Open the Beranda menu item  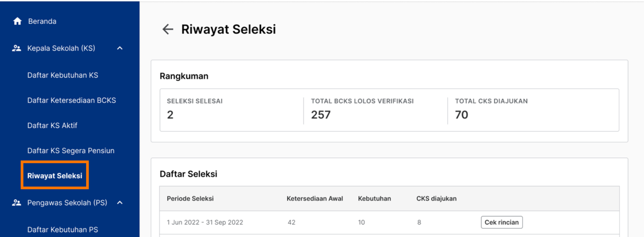pos(42,21)
